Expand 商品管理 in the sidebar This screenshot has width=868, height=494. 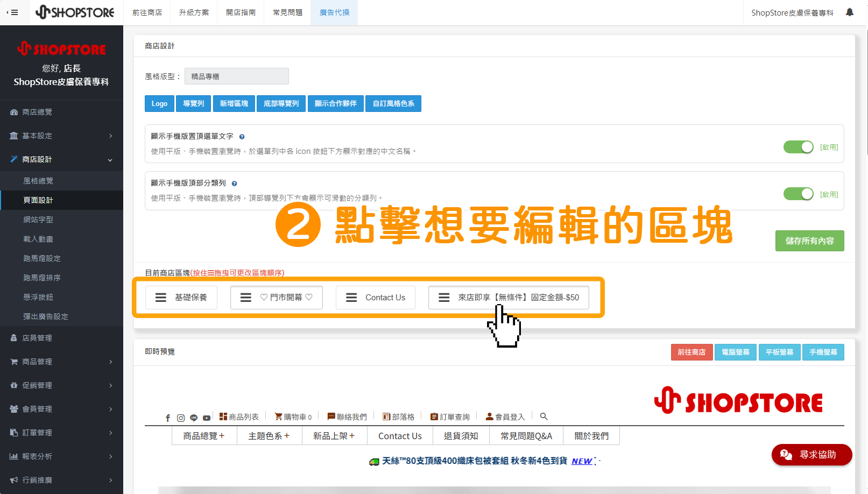pyautogui.click(x=61, y=362)
